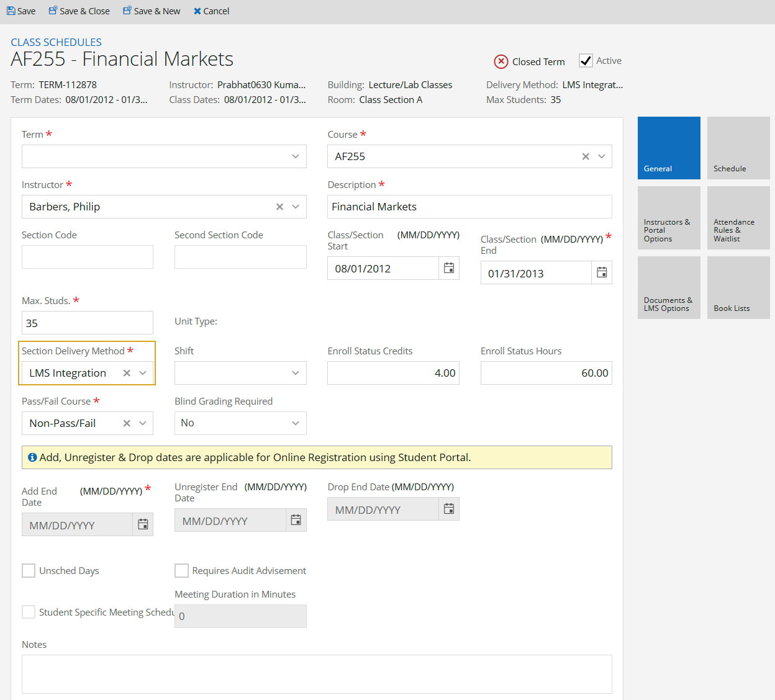
Task: Open Attendance Rules & Waitlist tile
Action: click(738, 218)
